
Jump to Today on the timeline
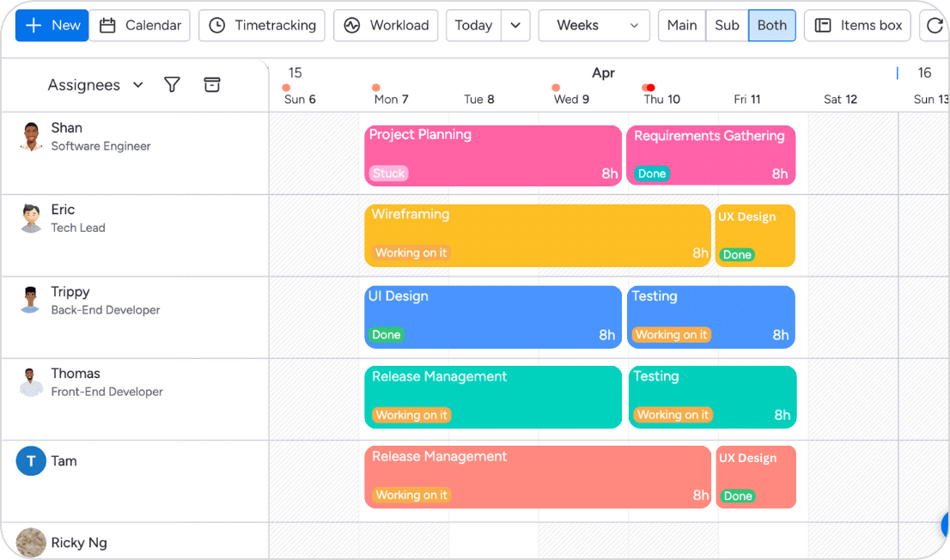pyautogui.click(x=473, y=25)
